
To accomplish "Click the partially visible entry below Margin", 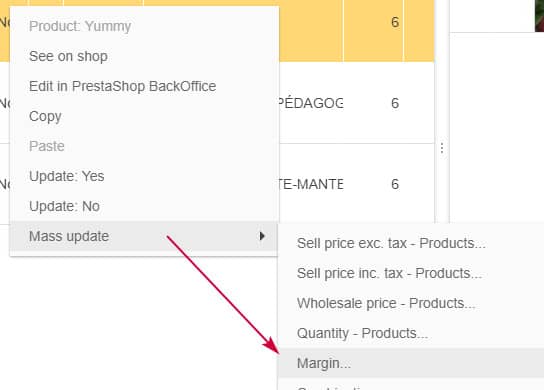I will point(411,385).
